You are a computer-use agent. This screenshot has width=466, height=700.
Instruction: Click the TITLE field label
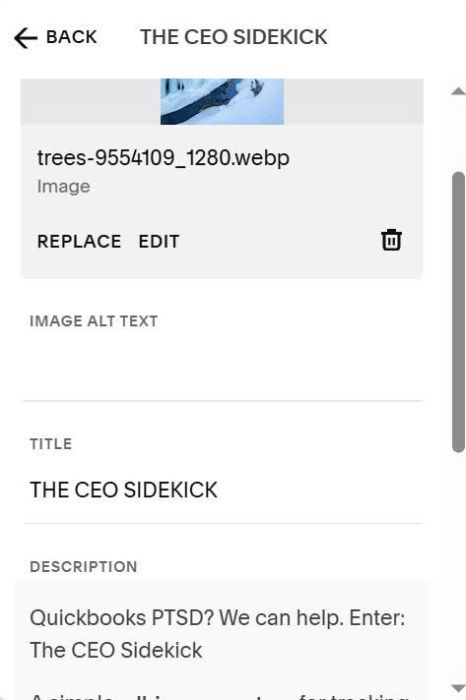(x=51, y=444)
